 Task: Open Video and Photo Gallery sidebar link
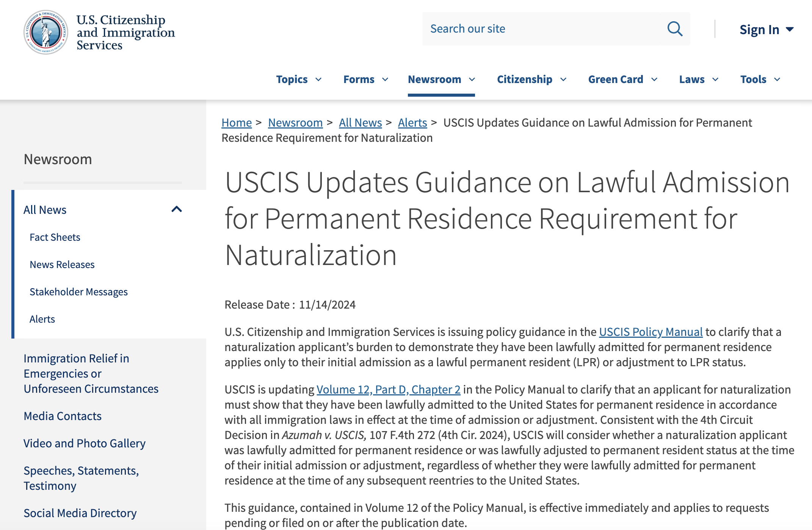point(85,443)
